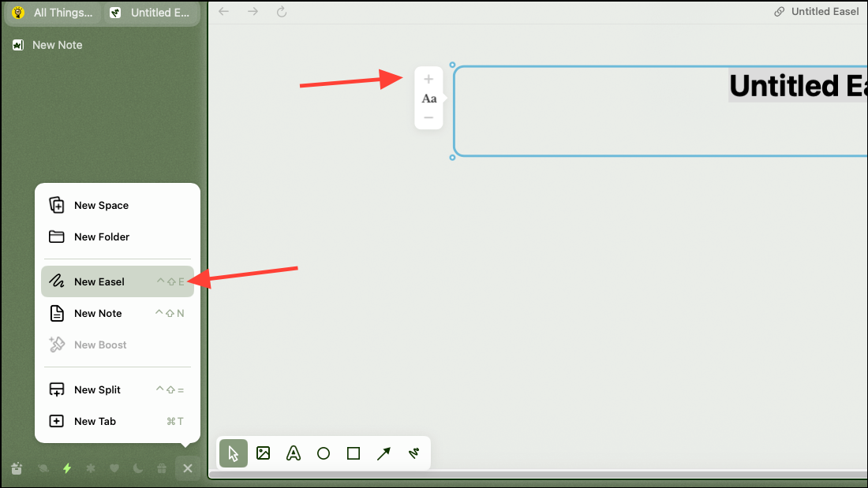The height and width of the screenshot is (488, 868).
Task: Reload the page using refresh arrow
Action: coord(282,12)
